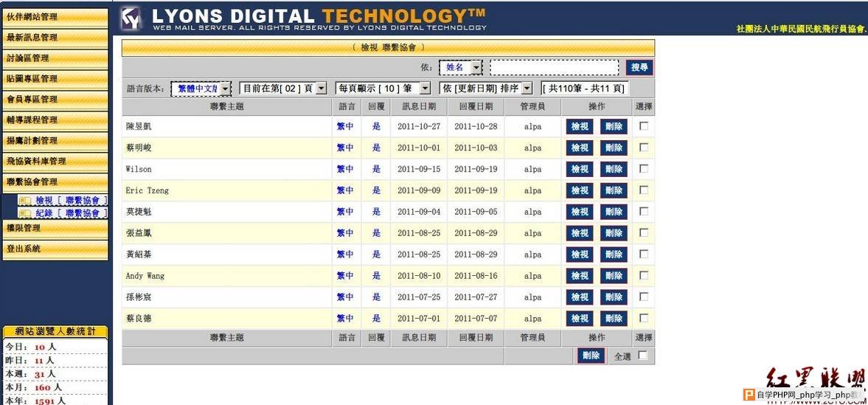The image size is (868, 405).
Task: Open 權限管理 menu
Action: pyautogui.click(x=55, y=228)
